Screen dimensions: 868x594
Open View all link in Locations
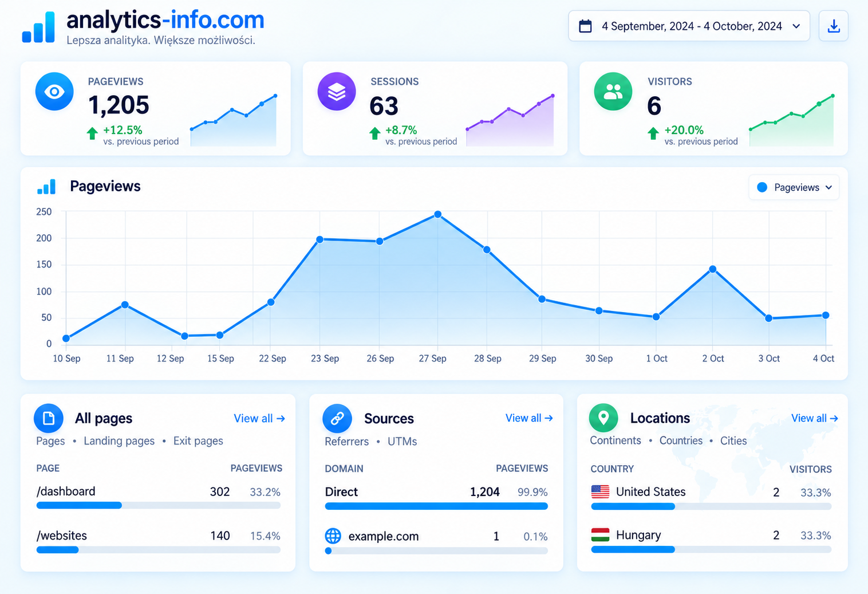tap(815, 418)
